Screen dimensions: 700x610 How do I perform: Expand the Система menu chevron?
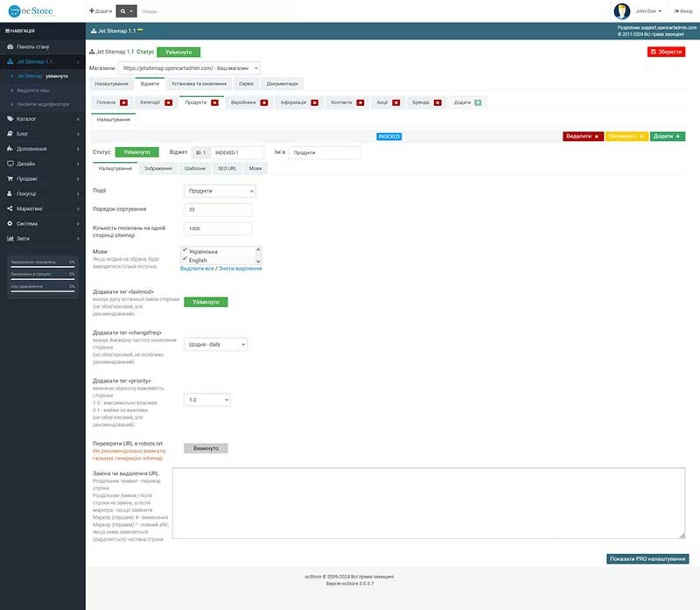pyautogui.click(x=78, y=224)
